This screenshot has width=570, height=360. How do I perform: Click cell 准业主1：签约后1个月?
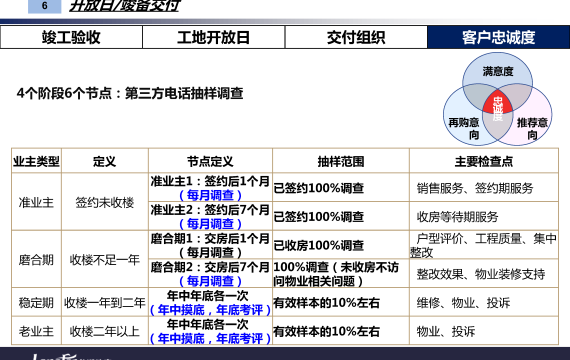[x=210, y=188]
